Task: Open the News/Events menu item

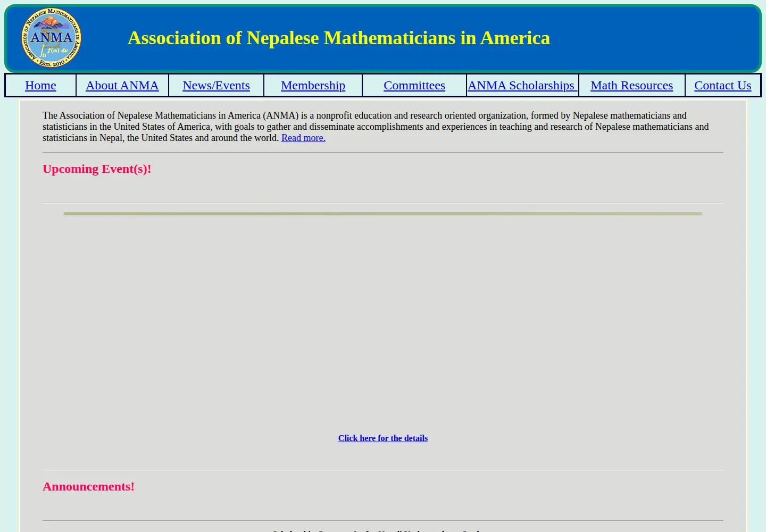Action: [x=216, y=85]
